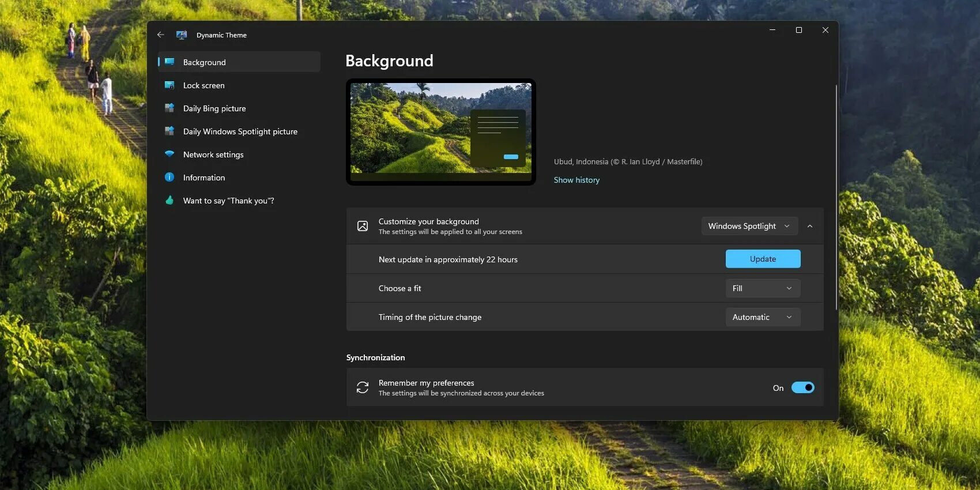Viewport: 980px width, 490px height.
Task: Go to Daily Windows Spotlight picture section
Action: 239,131
